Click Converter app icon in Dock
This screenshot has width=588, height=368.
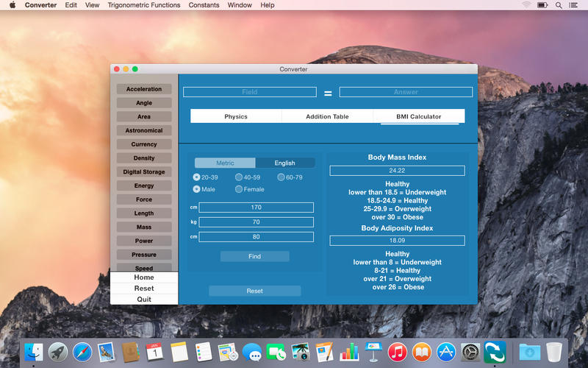click(495, 353)
